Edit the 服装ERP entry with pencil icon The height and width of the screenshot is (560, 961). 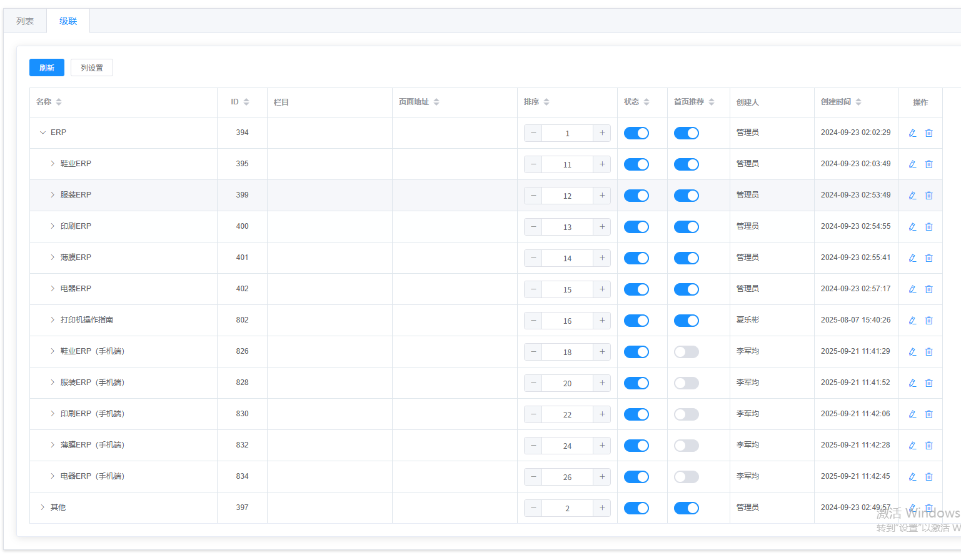[x=912, y=196]
